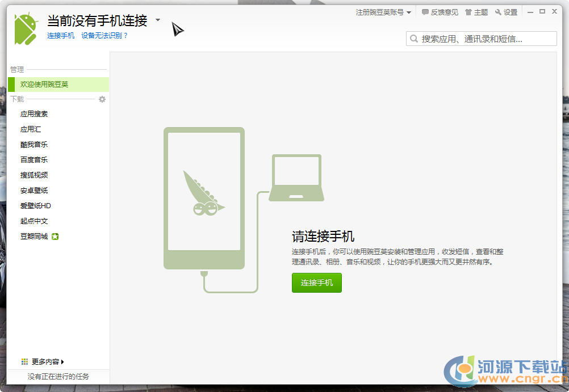Viewport: 569px width, 392px height.
Task: Click the green 连接手机 button
Action: pyautogui.click(x=316, y=283)
